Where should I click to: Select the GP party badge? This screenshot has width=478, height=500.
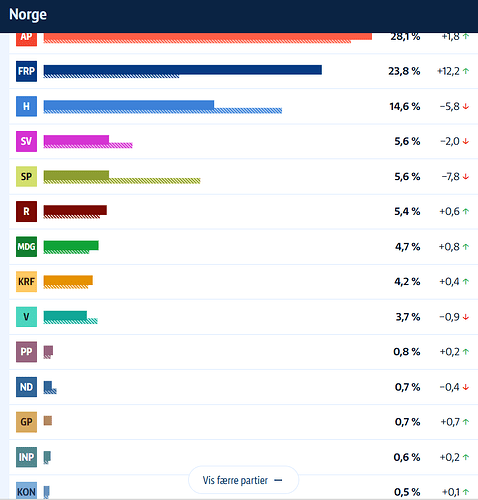[x=26, y=422]
